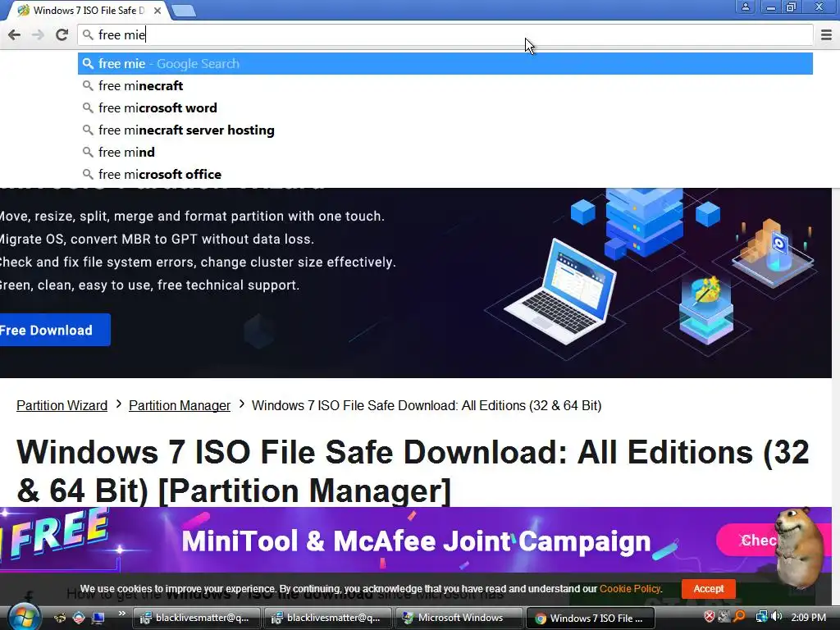840x630 pixels.
Task: Select the "free minecraft" suggestion
Action: [445, 85]
